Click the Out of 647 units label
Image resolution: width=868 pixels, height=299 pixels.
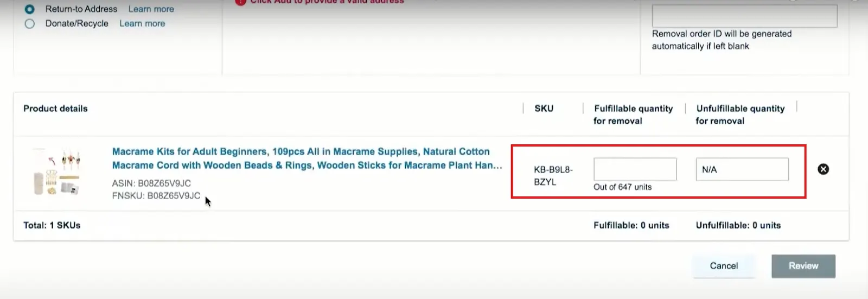pyautogui.click(x=623, y=187)
